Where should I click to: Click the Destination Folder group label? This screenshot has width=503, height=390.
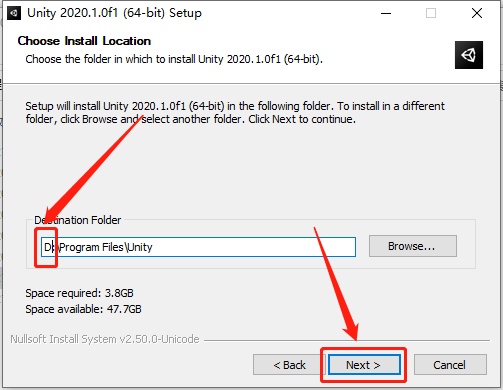(x=78, y=220)
